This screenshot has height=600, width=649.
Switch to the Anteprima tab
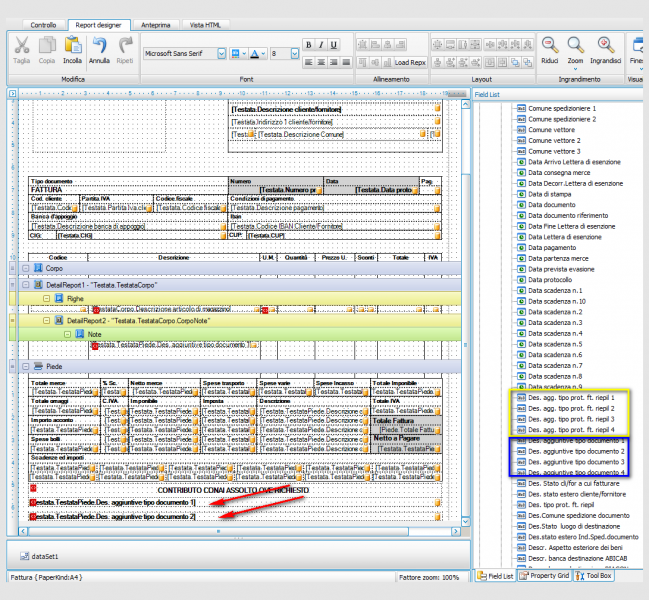point(156,25)
